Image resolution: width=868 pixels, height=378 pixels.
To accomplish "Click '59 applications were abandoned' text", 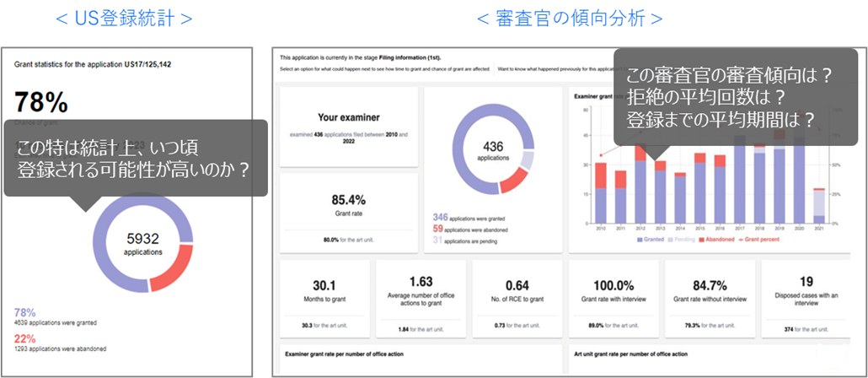I will 470,229.
